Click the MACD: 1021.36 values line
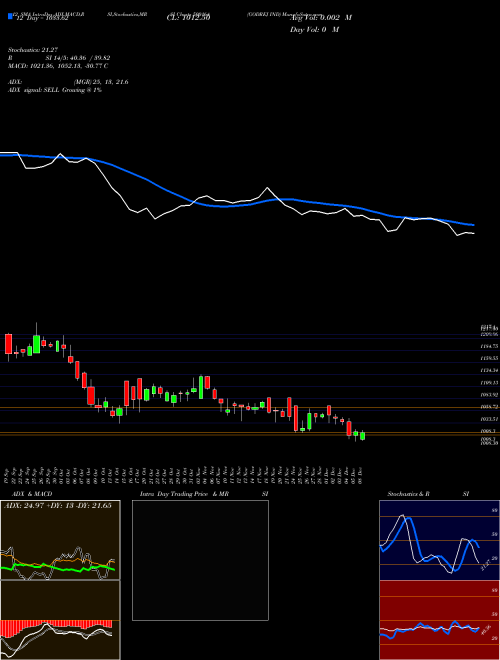This screenshot has width=500, height=660. (58, 66)
